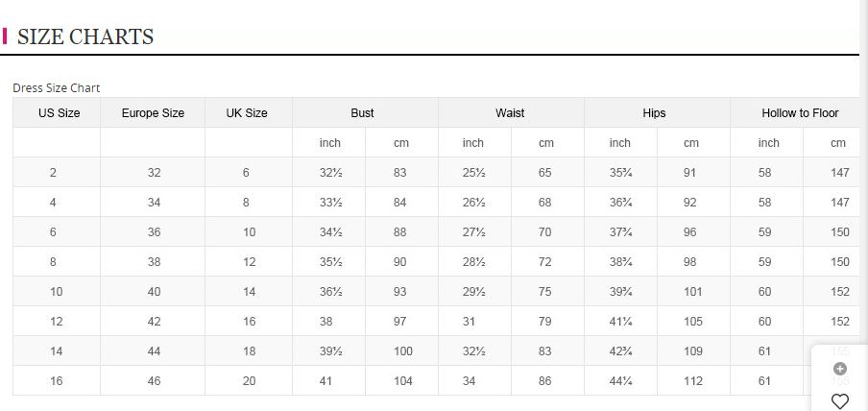Click the Dress Size Chart label

(x=57, y=88)
